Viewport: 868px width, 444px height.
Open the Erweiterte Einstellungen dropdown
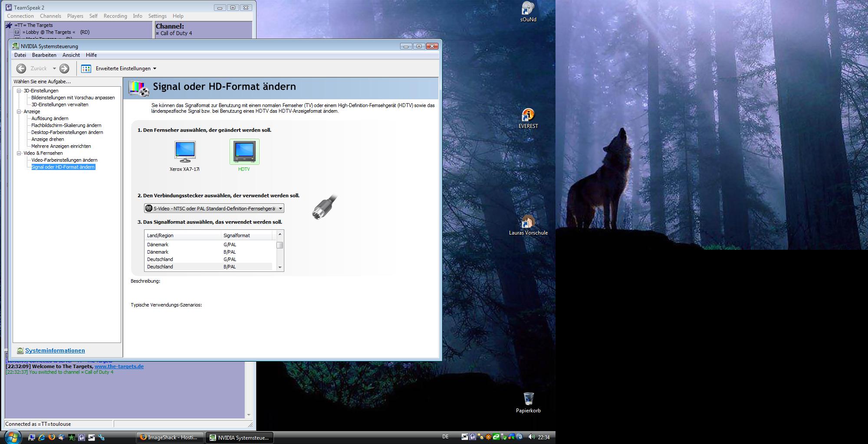[126, 69]
